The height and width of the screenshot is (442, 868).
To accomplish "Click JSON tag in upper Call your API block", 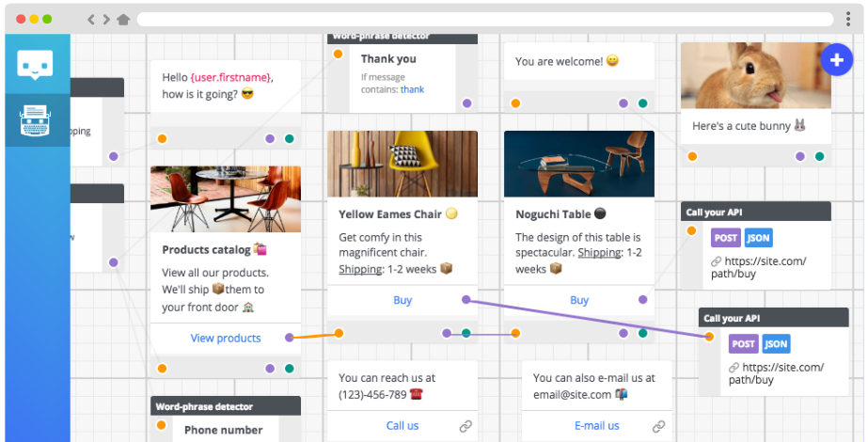I will [x=758, y=238].
